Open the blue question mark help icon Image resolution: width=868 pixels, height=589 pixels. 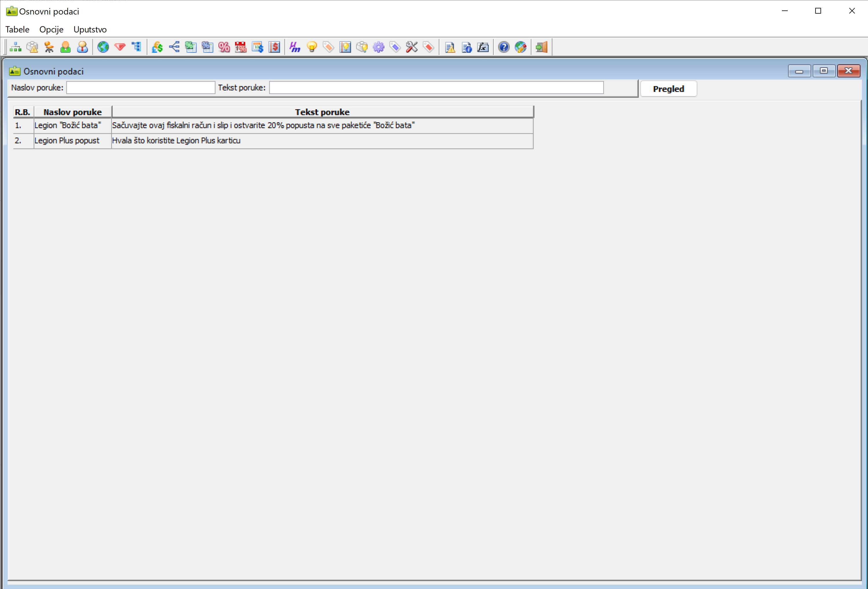tap(504, 47)
